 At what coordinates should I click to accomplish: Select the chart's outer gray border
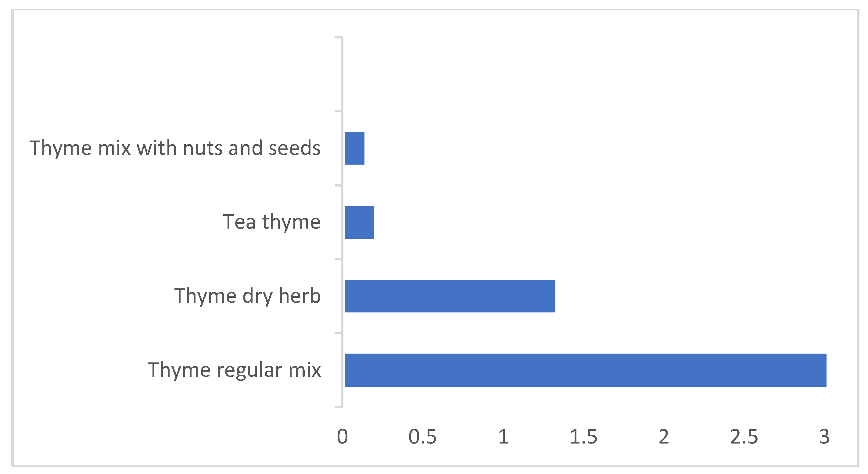(13, 236)
